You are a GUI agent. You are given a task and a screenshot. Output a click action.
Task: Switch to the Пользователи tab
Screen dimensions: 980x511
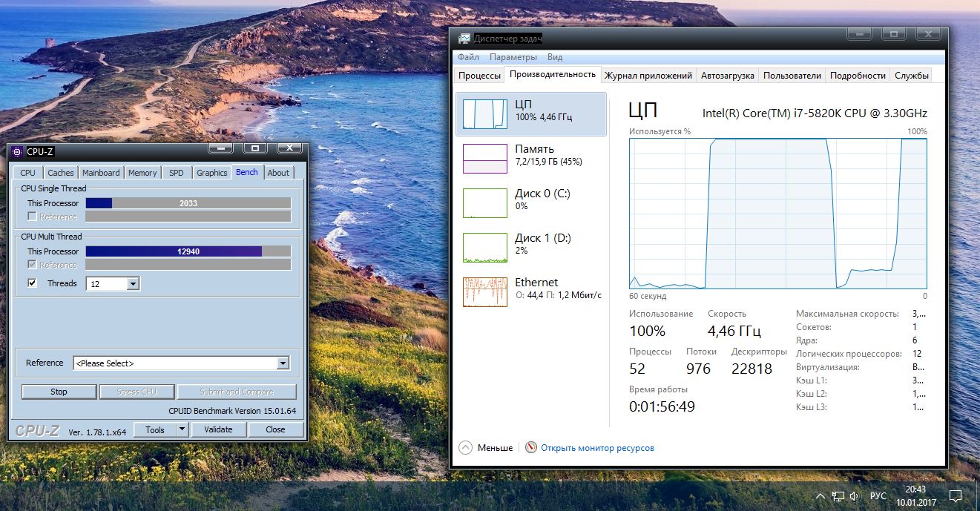(792, 76)
